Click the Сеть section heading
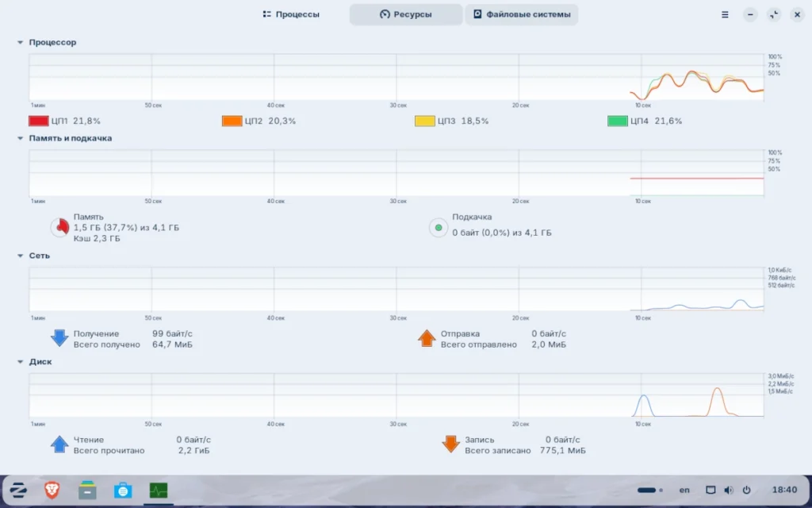Image resolution: width=812 pixels, height=508 pixels. point(40,256)
